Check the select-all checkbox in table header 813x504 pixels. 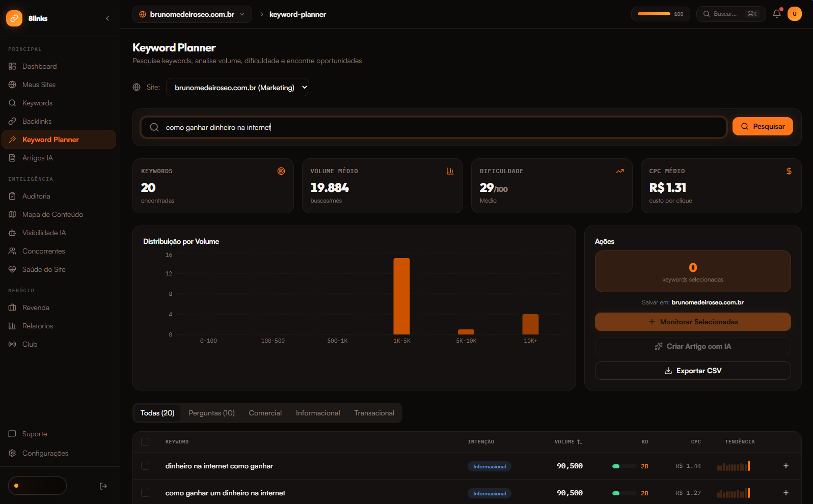145,442
